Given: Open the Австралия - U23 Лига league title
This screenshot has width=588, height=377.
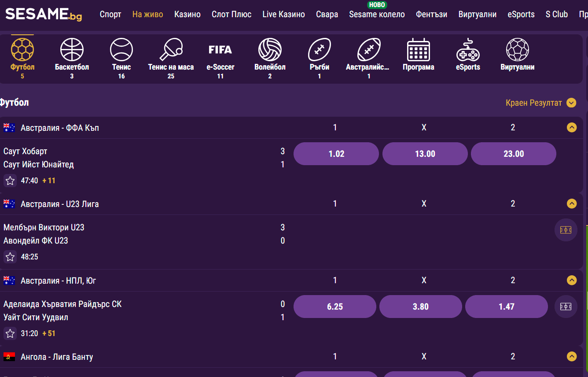Looking at the screenshot, I should coord(60,204).
